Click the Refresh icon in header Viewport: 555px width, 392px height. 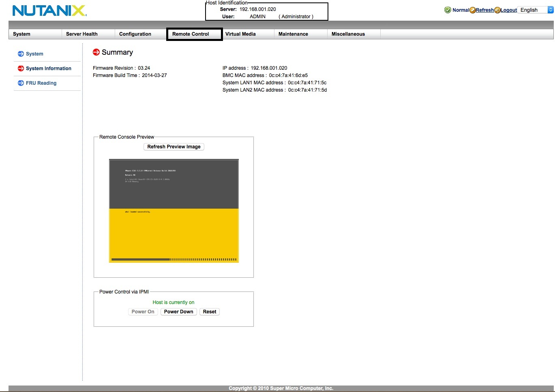pyautogui.click(x=473, y=10)
